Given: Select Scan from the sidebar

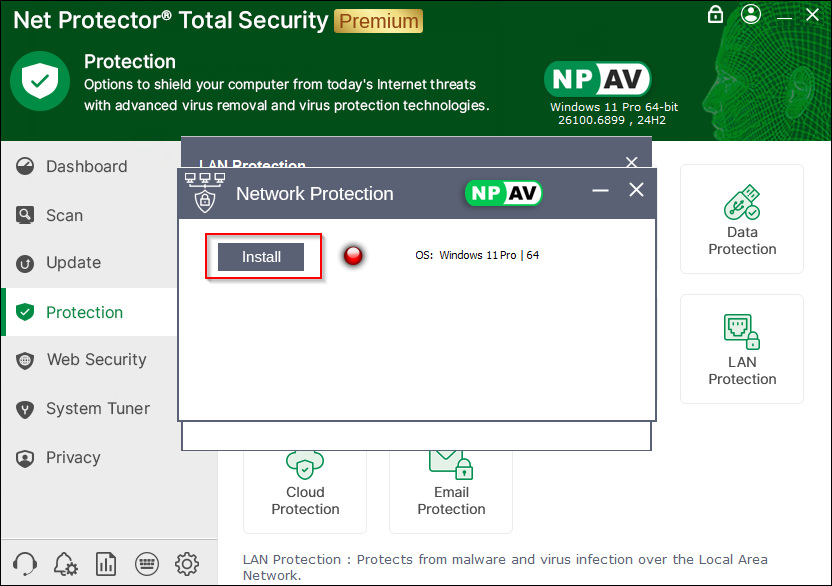Looking at the screenshot, I should tap(64, 215).
